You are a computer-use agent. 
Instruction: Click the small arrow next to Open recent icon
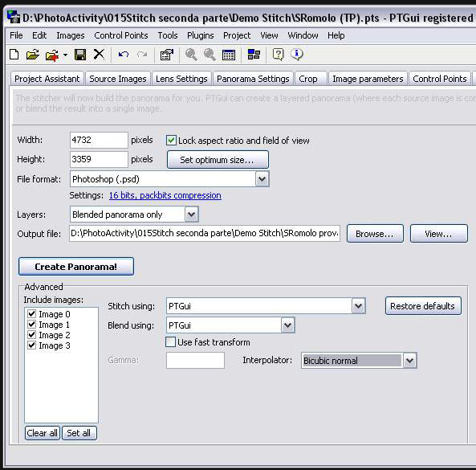click(x=65, y=55)
